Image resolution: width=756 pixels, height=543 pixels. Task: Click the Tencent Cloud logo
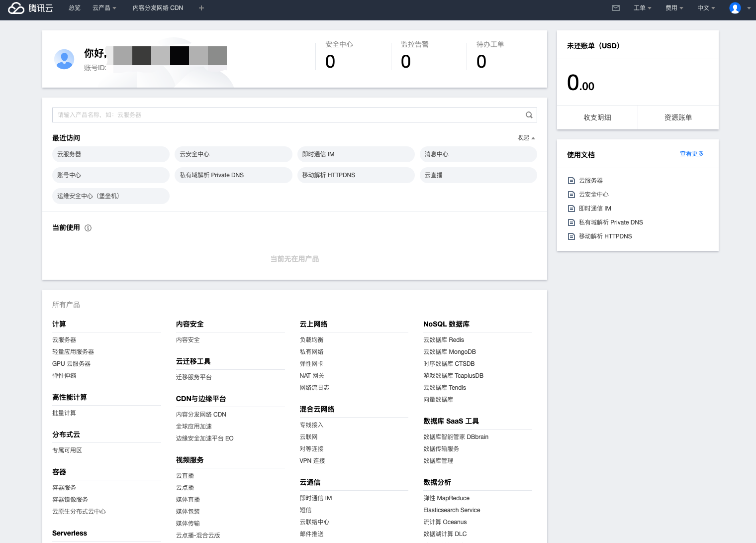click(x=30, y=8)
